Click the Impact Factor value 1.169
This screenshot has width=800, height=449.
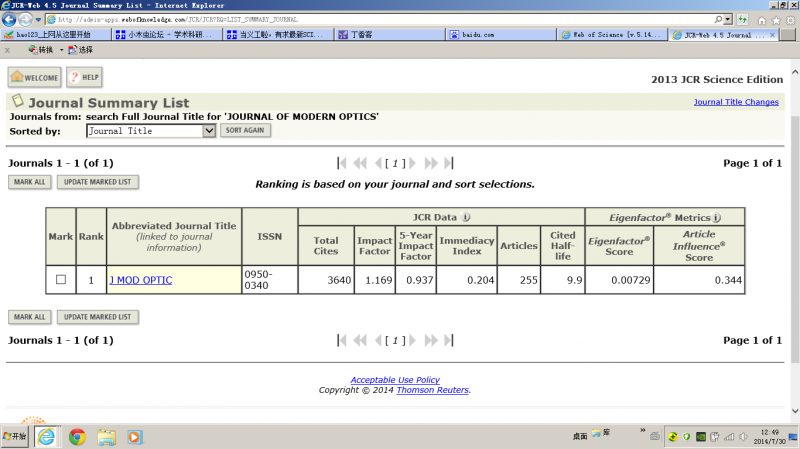379,280
